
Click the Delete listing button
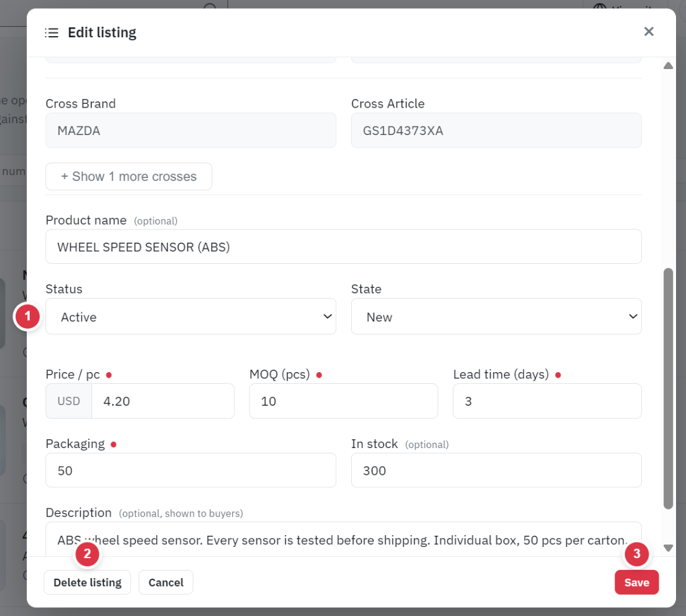(88, 582)
